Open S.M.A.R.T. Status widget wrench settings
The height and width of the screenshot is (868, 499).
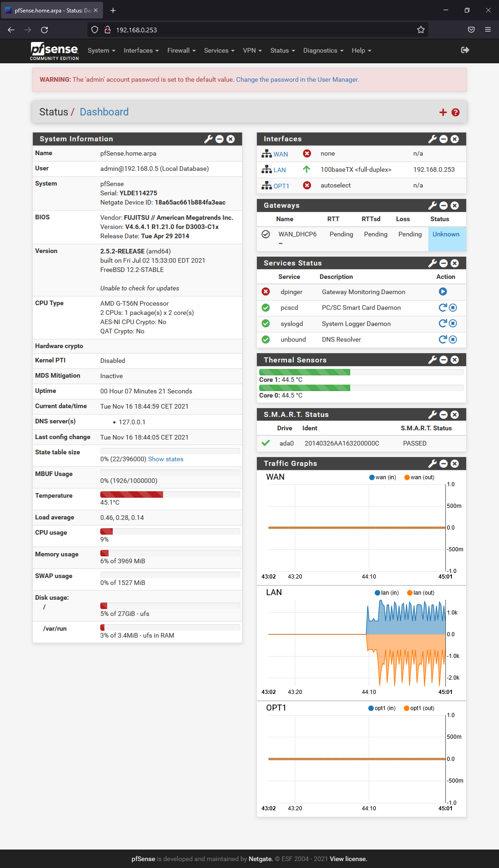click(432, 415)
